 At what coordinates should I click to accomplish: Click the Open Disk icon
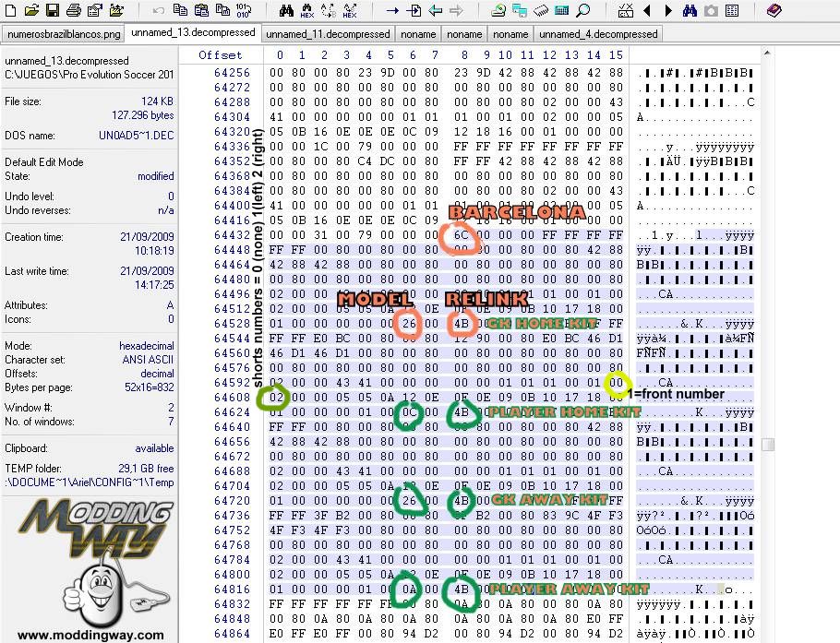[498, 11]
